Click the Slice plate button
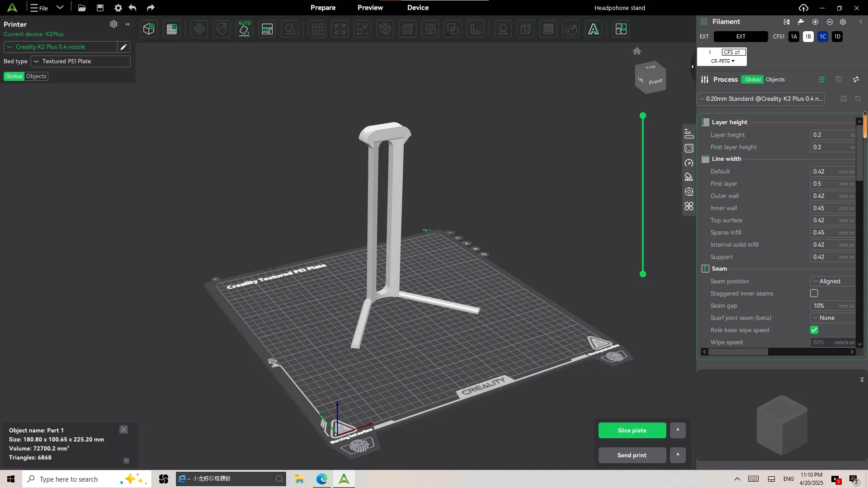This screenshot has height=488, width=868. coord(632,430)
